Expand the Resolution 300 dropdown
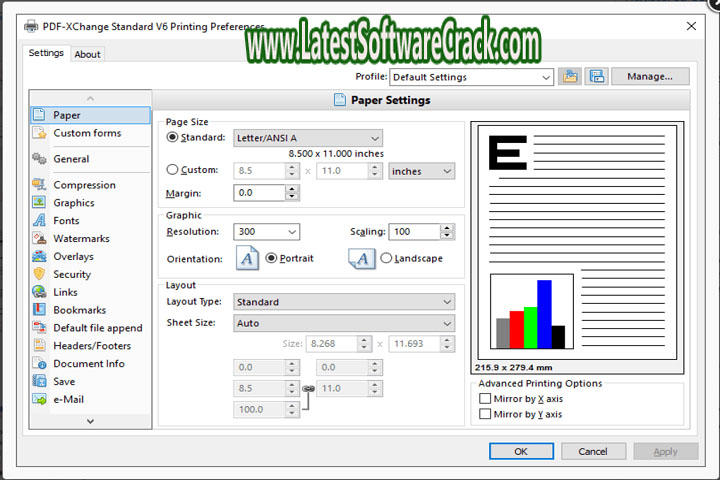This screenshot has width=720, height=480. [266, 232]
